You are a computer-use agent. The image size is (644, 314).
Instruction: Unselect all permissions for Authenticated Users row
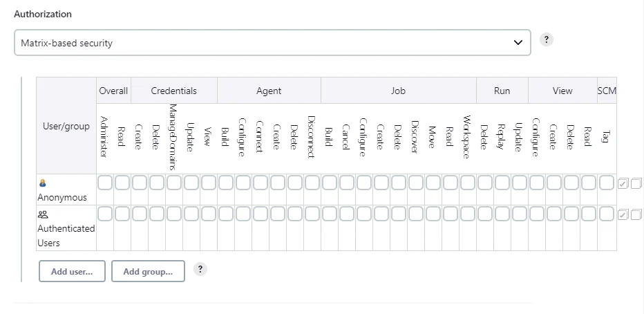click(636, 214)
